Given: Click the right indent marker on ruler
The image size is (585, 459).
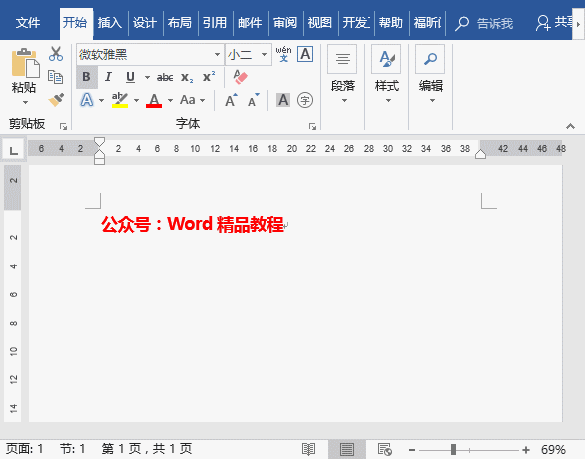Looking at the screenshot, I should click(x=480, y=154).
